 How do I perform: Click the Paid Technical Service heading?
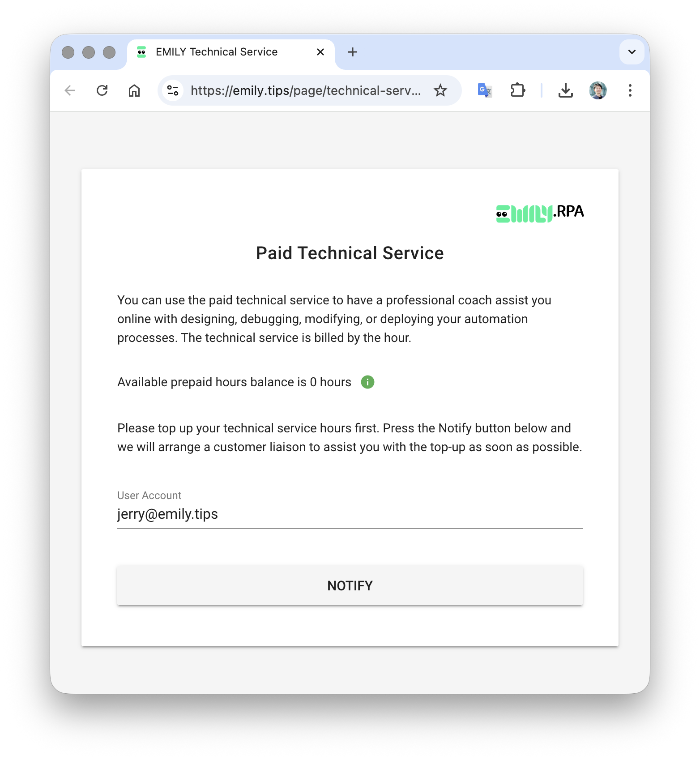(350, 253)
